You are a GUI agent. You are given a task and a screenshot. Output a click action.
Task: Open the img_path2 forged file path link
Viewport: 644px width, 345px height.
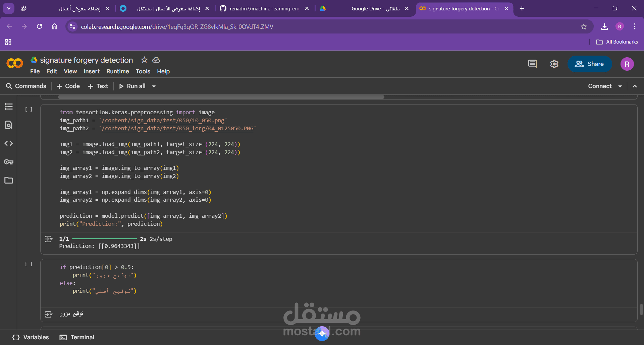point(177,128)
